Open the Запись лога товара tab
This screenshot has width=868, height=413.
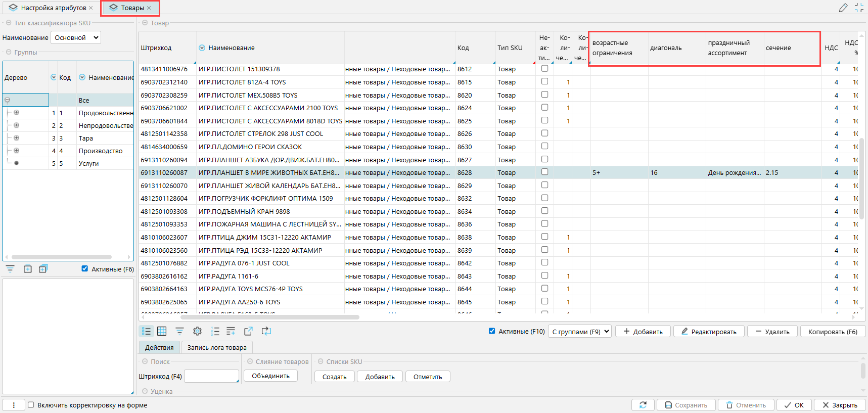click(x=217, y=347)
